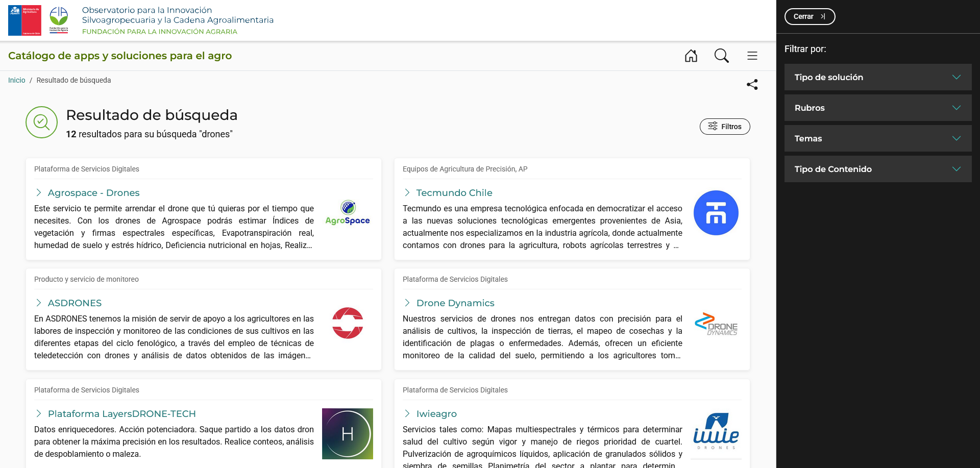Viewport: 980px width, 468px height.
Task: Open the Tecmundo Chile result
Action: click(454, 193)
